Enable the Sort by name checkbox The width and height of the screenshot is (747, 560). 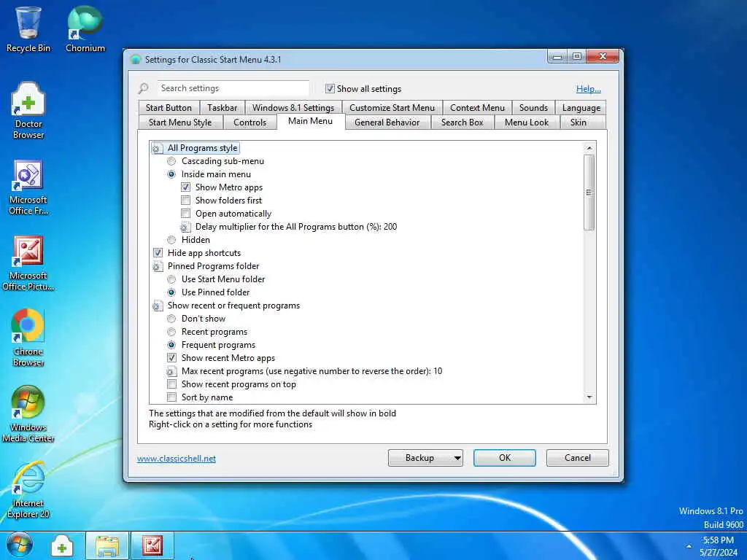tap(171, 397)
